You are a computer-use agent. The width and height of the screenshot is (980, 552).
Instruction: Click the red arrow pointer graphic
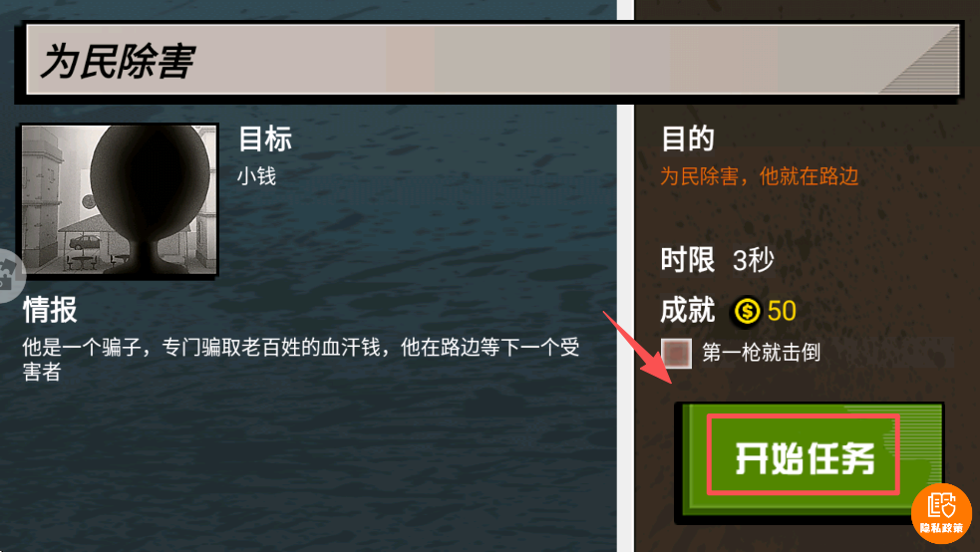tap(637, 347)
